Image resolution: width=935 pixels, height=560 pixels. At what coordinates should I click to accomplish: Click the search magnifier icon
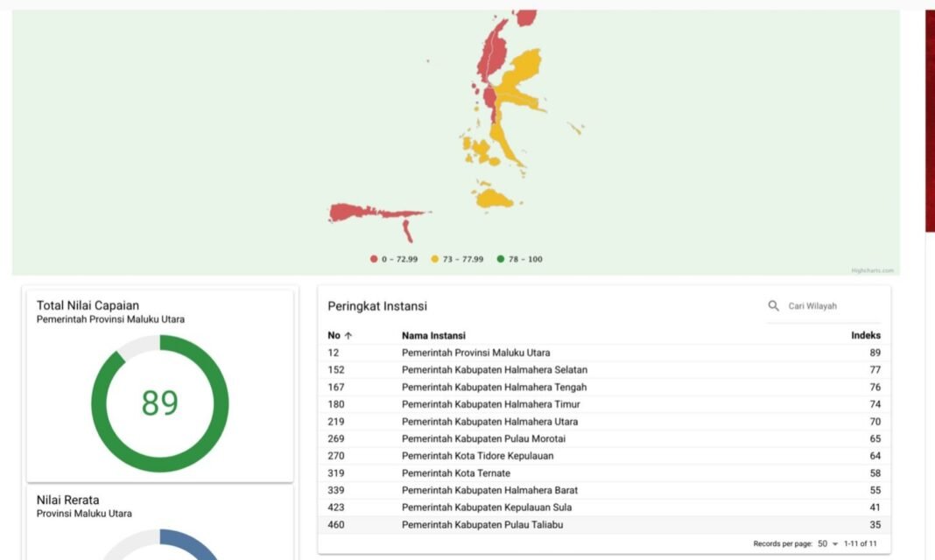(x=773, y=306)
